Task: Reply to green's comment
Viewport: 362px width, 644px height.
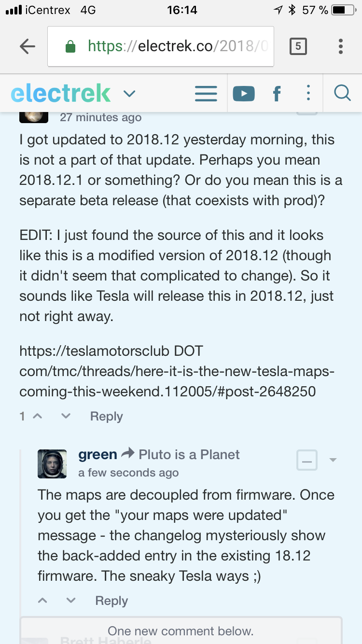Action: point(111,601)
